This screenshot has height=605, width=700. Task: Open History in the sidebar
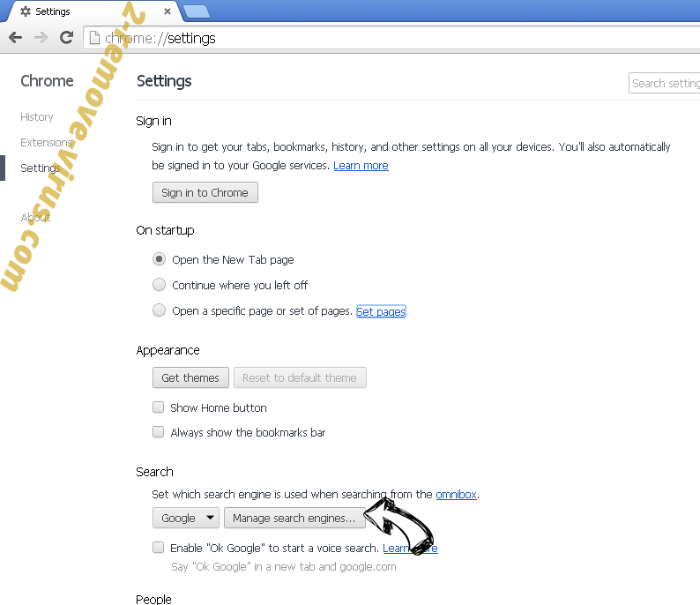pyautogui.click(x=37, y=117)
